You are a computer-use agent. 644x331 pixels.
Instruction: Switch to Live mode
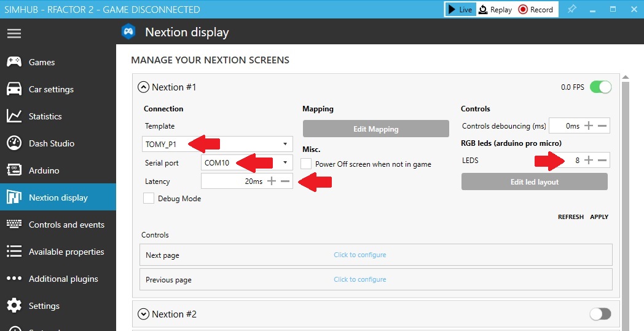point(460,9)
